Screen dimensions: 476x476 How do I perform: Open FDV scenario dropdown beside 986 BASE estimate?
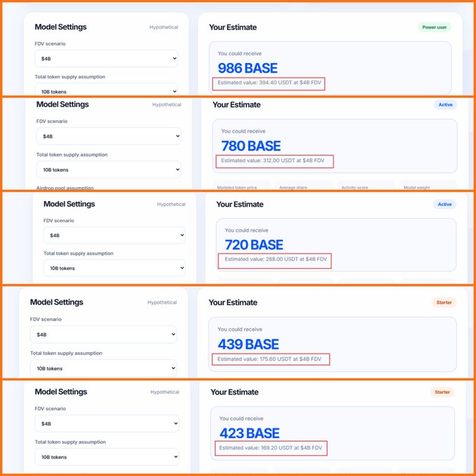coord(106,58)
